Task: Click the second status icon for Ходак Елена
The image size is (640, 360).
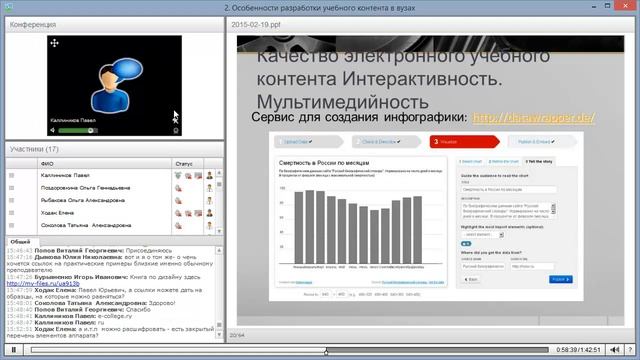Action: (x=188, y=213)
